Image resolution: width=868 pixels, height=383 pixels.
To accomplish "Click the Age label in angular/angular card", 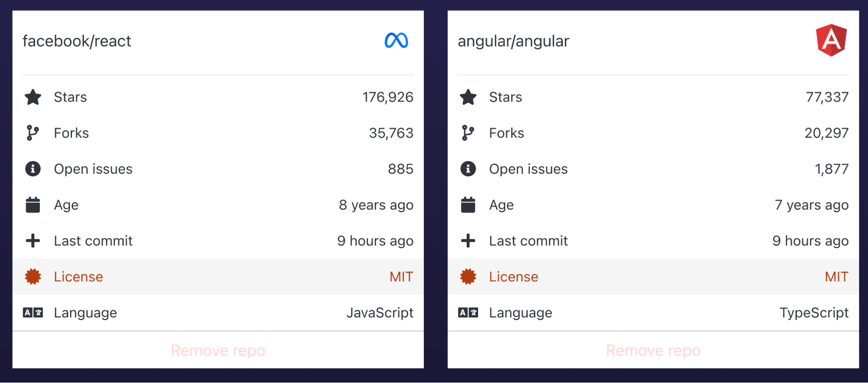I will pyautogui.click(x=502, y=205).
